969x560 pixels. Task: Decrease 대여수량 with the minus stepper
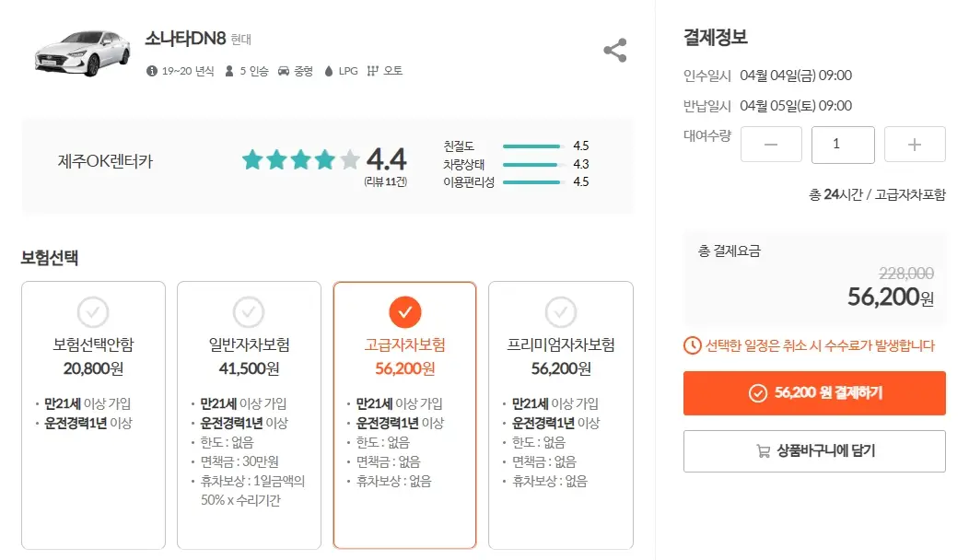click(771, 144)
